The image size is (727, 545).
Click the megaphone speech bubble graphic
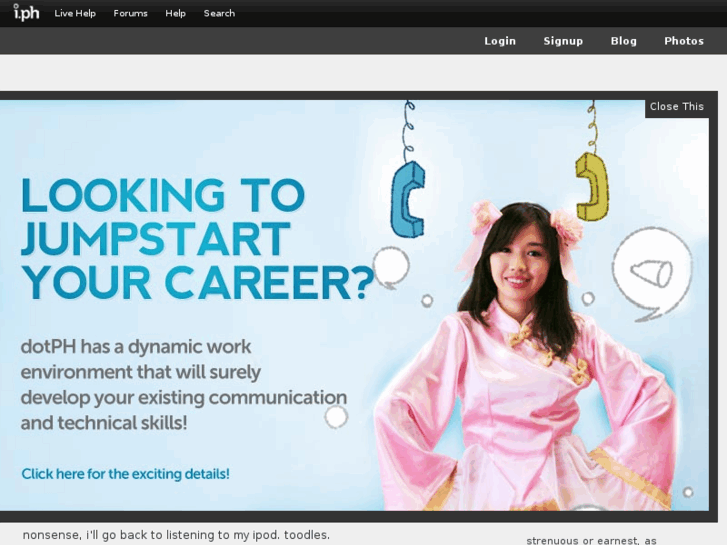click(652, 274)
